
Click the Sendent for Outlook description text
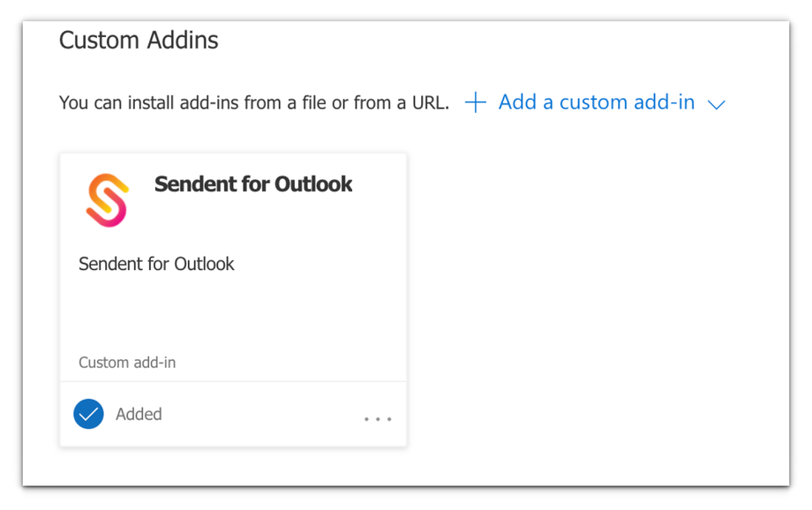(156, 264)
